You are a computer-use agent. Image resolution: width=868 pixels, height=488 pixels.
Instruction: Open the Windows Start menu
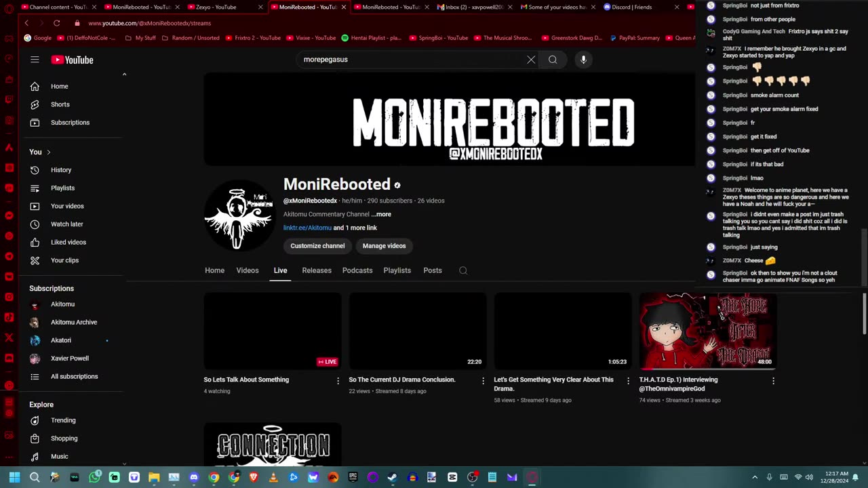tap(14, 477)
